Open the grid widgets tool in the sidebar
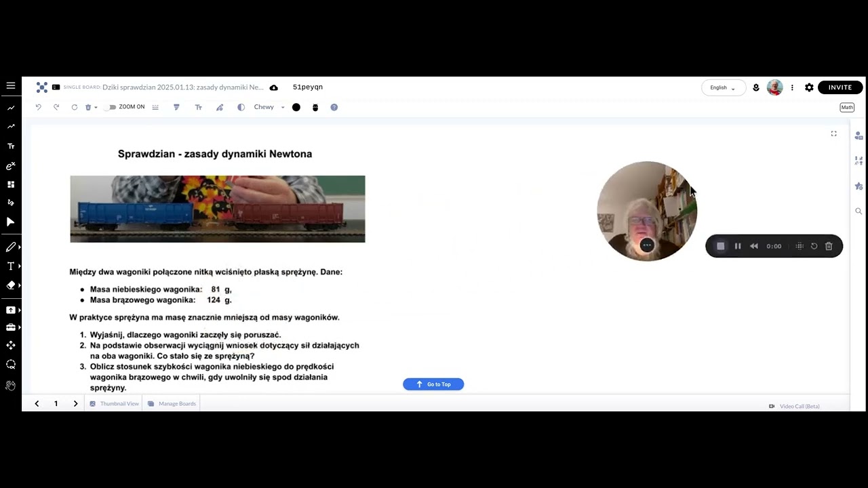The width and height of the screenshot is (868, 488). pos(11,184)
